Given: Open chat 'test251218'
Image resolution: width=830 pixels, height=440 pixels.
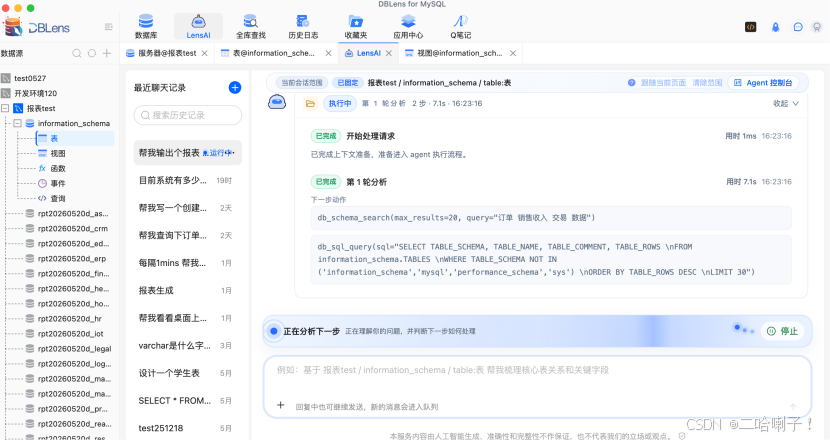Looking at the screenshot, I should point(188,428).
